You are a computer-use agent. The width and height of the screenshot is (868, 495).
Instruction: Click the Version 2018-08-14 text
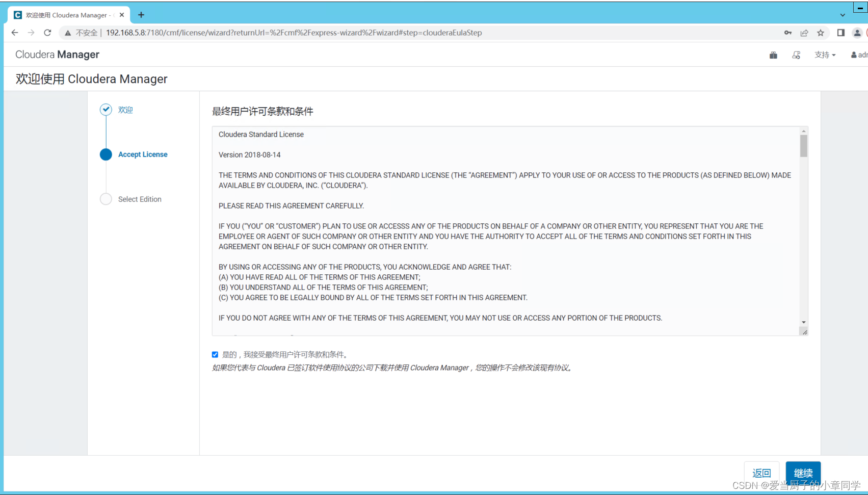249,155
